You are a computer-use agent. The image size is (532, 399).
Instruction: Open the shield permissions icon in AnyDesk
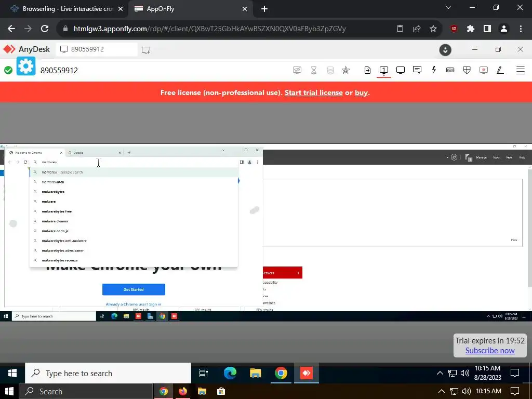(467, 70)
